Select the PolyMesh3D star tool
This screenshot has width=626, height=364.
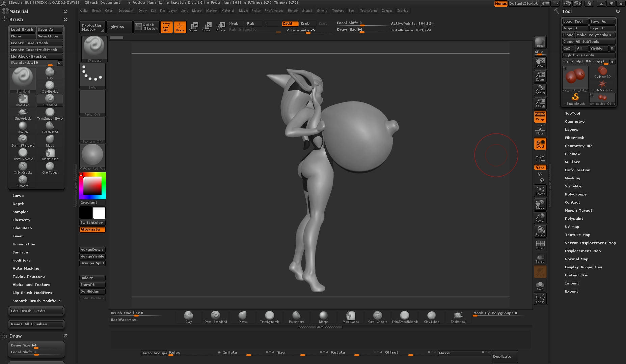[602, 86]
